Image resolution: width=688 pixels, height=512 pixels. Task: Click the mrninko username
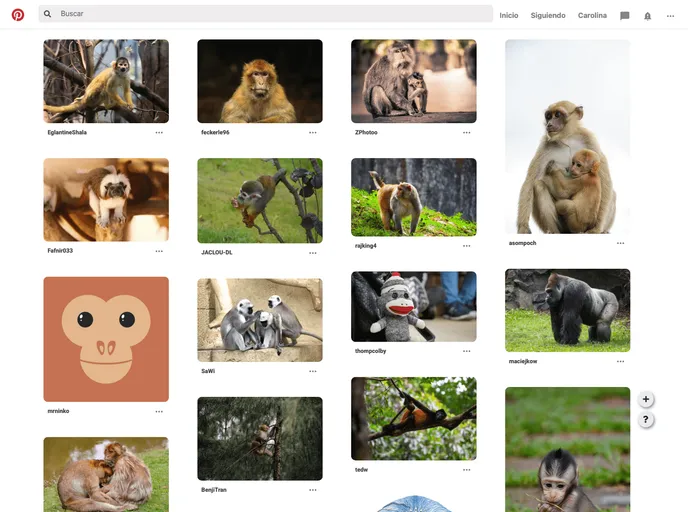(58, 411)
